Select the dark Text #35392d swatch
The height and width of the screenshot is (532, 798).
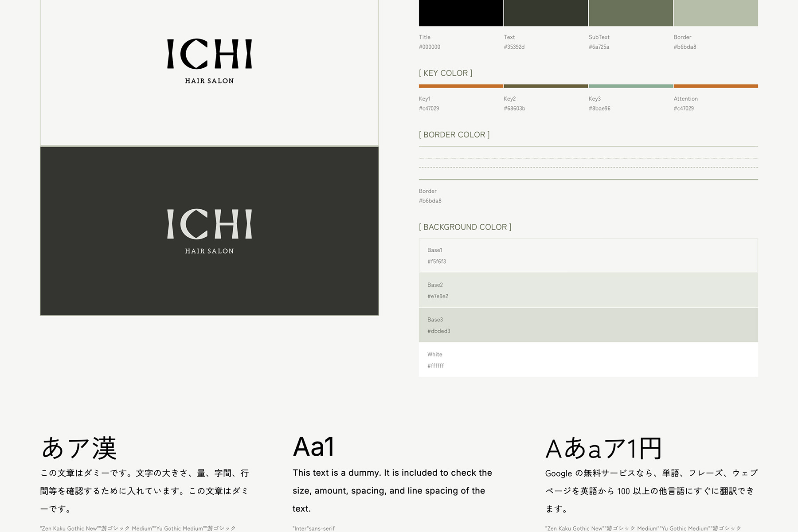click(546, 13)
